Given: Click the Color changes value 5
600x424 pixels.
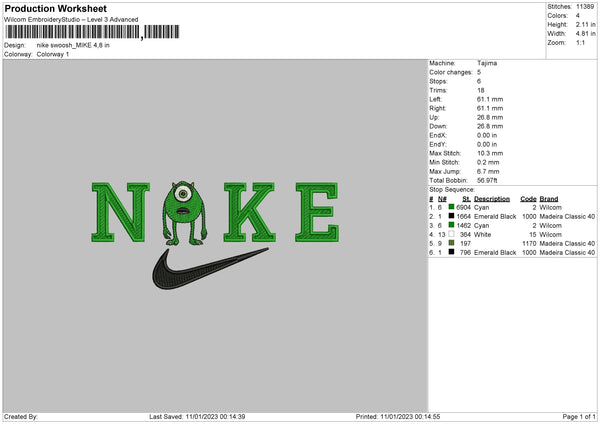Looking at the screenshot, I should [479, 72].
